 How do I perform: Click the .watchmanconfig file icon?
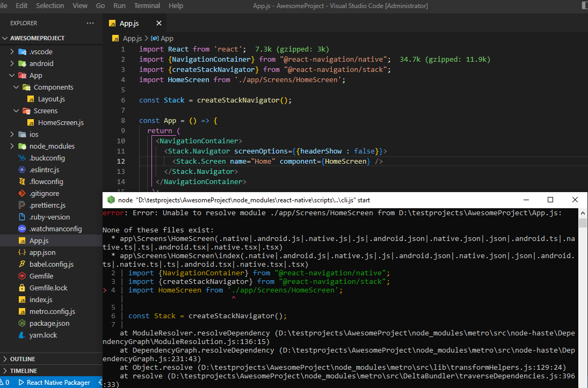(22, 229)
